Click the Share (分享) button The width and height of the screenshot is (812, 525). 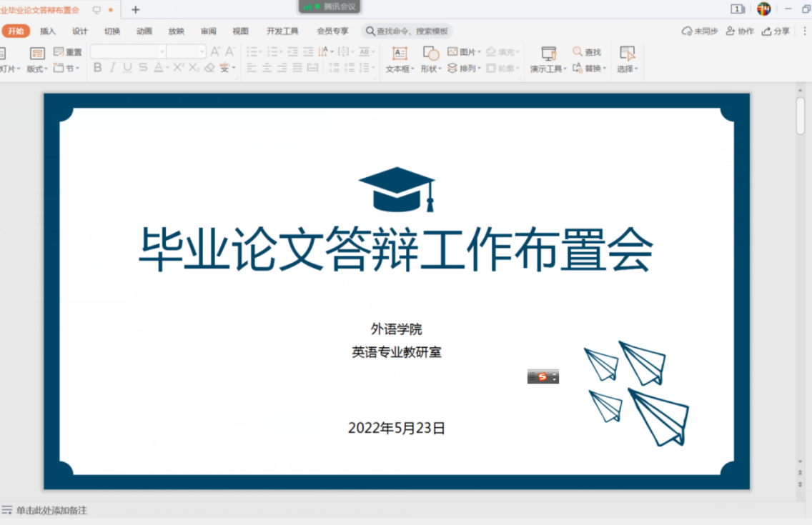(x=776, y=31)
